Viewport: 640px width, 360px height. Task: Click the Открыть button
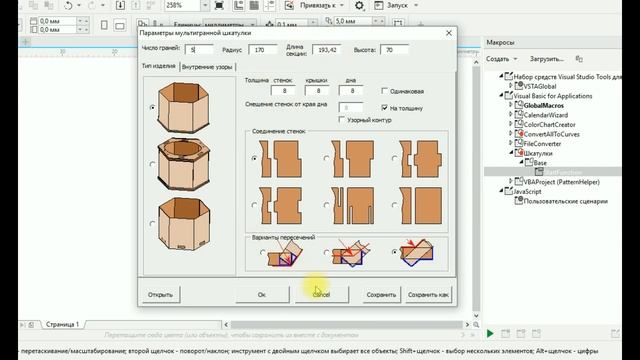coord(160,295)
